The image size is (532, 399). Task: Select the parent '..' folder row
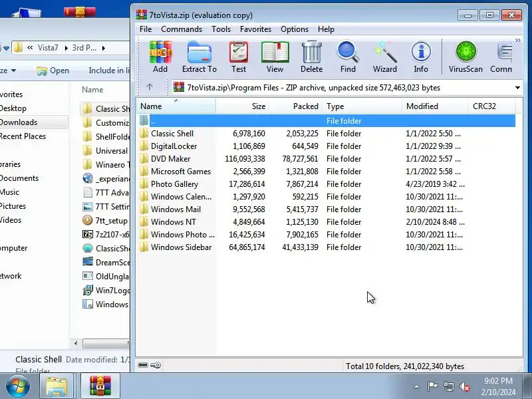coord(327,121)
